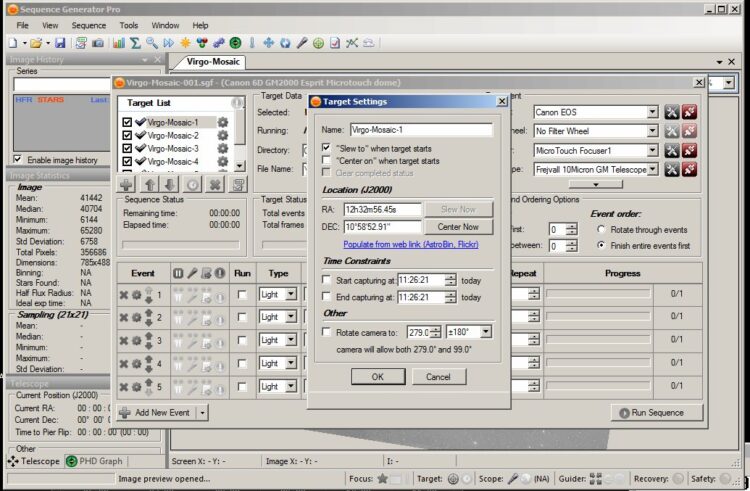The image size is (750, 491).
Task: Switch to the Virgo-Mosaic tab
Action: coord(212,62)
